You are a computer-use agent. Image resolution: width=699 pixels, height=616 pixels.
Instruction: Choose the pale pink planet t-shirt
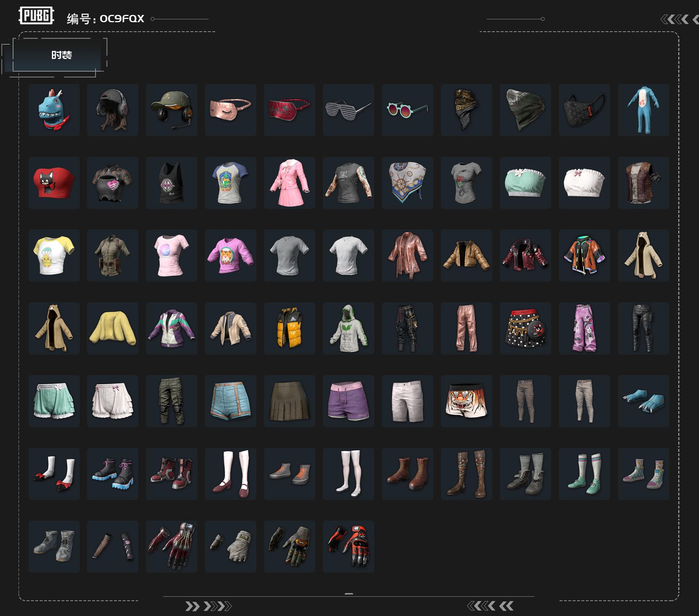tap(171, 255)
